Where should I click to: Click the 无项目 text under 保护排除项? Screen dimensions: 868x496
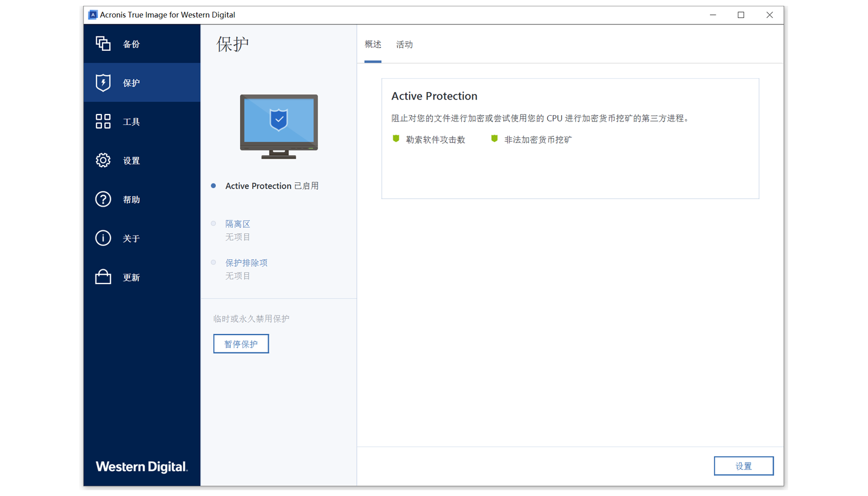coord(238,276)
